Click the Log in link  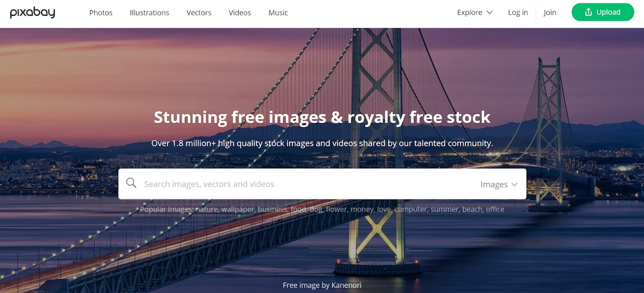(518, 12)
